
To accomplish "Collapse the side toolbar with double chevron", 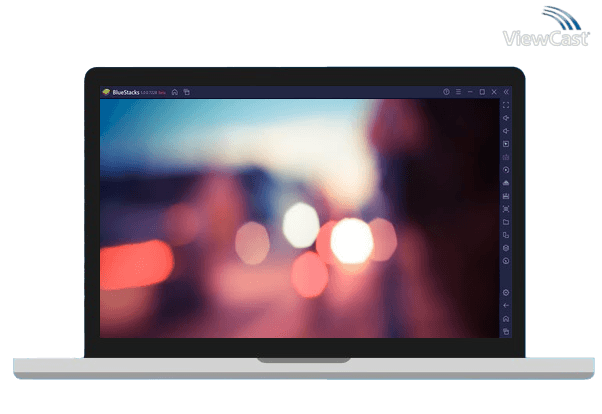I will pyautogui.click(x=506, y=92).
